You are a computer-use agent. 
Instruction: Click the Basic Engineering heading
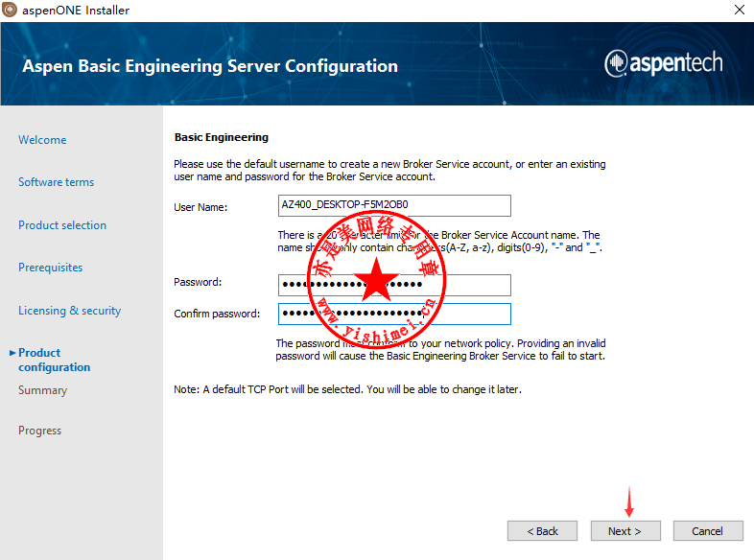point(222,137)
